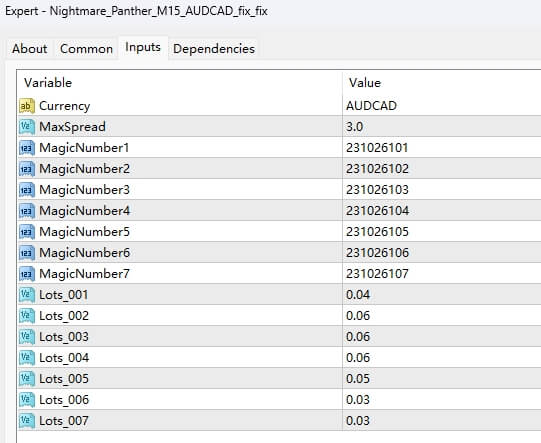Select the Lots_006 variable name

coord(64,400)
